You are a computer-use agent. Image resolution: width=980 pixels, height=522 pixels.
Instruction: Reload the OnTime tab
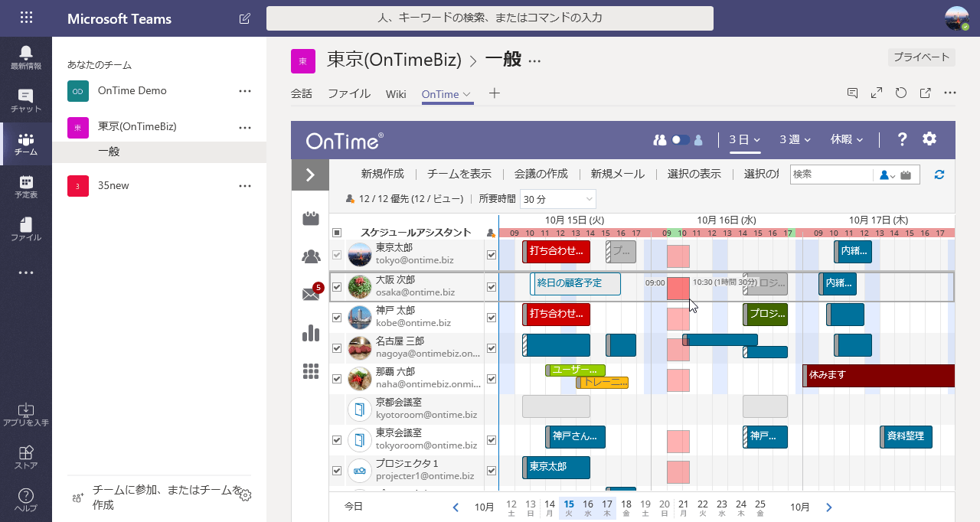point(901,93)
